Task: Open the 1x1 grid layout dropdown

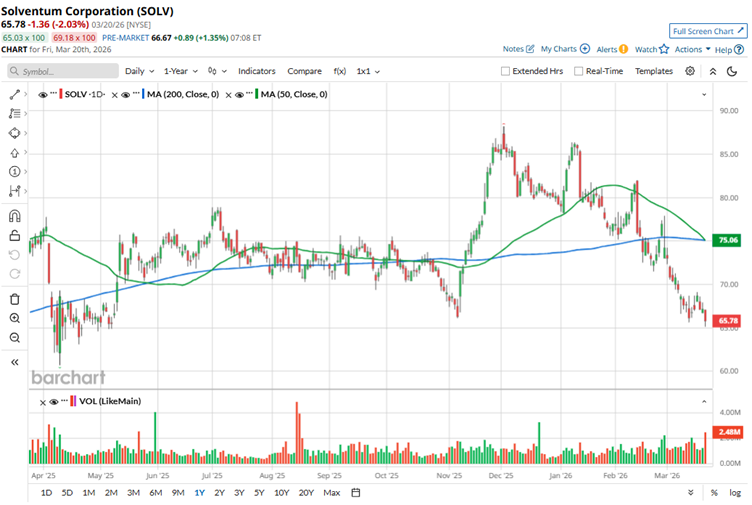Action: point(368,71)
